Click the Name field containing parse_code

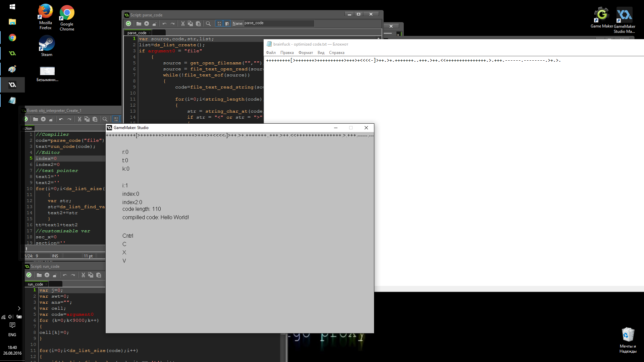pyautogui.click(x=278, y=23)
